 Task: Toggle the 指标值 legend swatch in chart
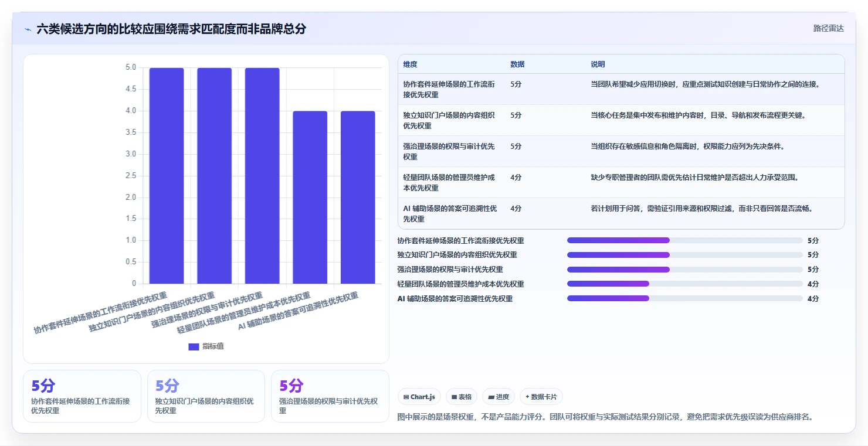(194, 346)
